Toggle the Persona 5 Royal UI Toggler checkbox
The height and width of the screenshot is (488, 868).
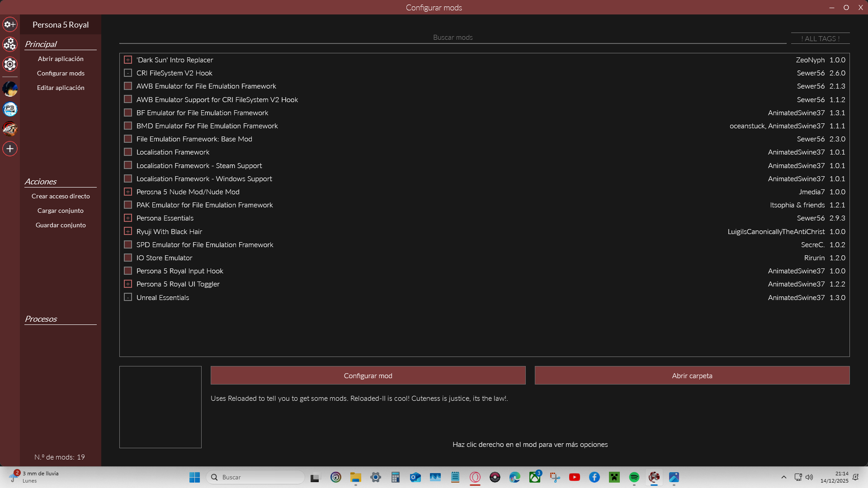coord(128,284)
